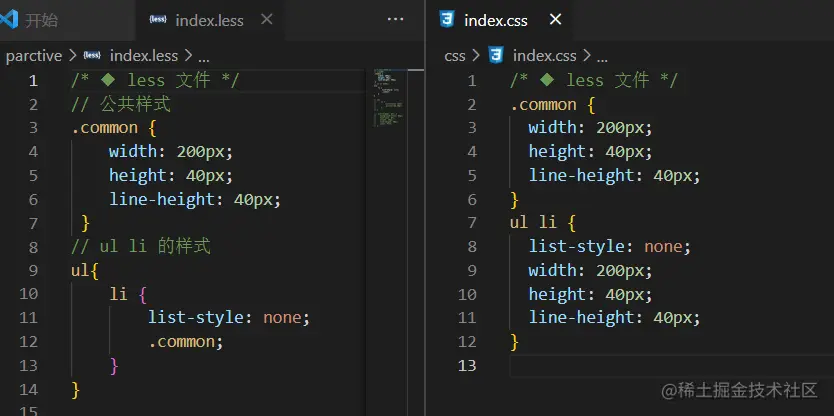The image size is (834, 416).
Task: Click the '.common;' mixin call line
Action: click(x=186, y=342)
